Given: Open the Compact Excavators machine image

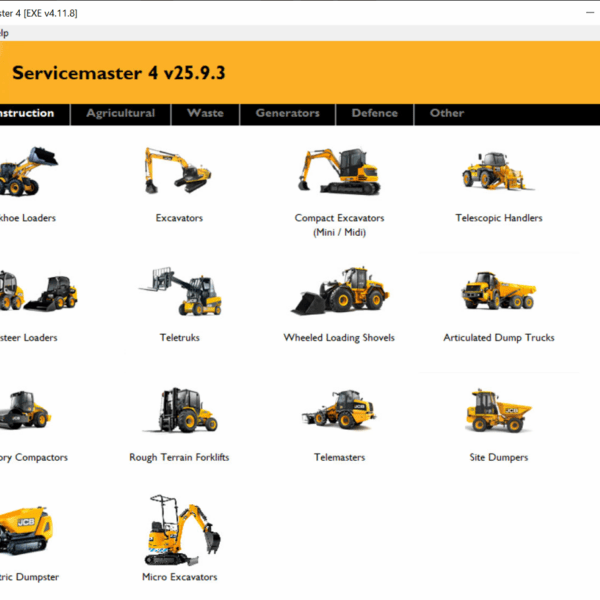Looking at the screenshot, I should (x=339, y=171).
